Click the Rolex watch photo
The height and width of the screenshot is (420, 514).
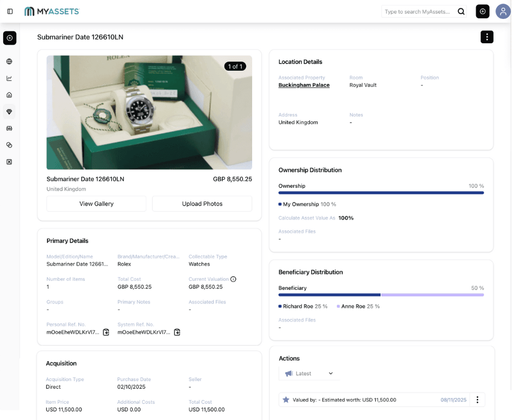[149, 112]
